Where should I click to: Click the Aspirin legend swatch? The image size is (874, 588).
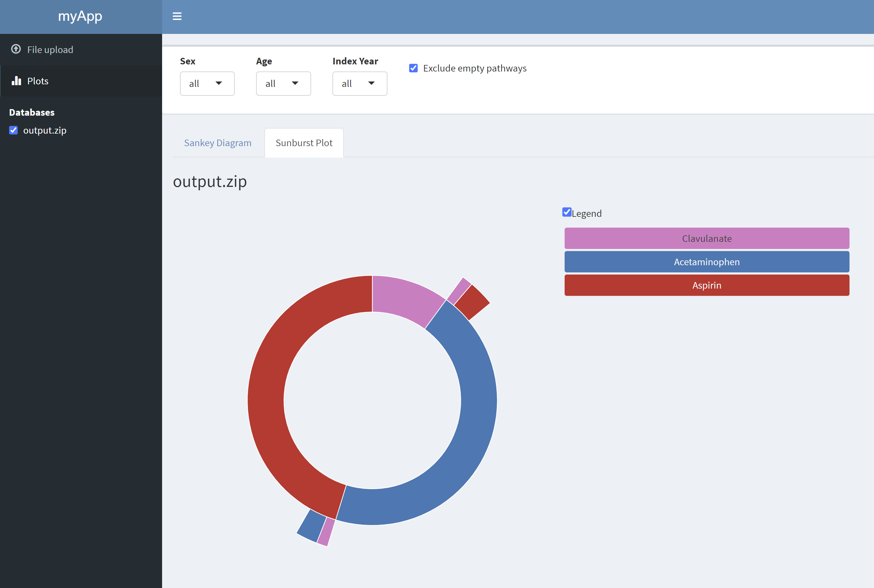pos(706,285)
